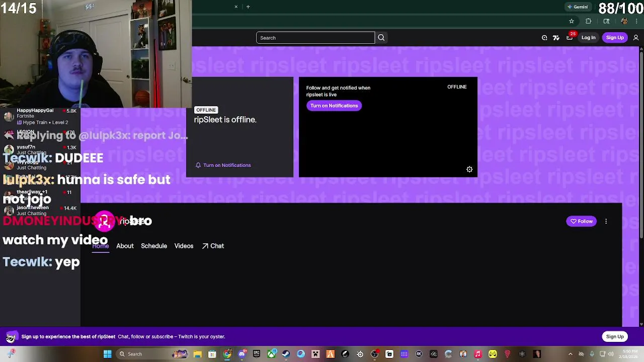Open the inbox icon with 25 badge
Image resolution: width=644 pixels, height=362 pixels.
click(570, 38)
